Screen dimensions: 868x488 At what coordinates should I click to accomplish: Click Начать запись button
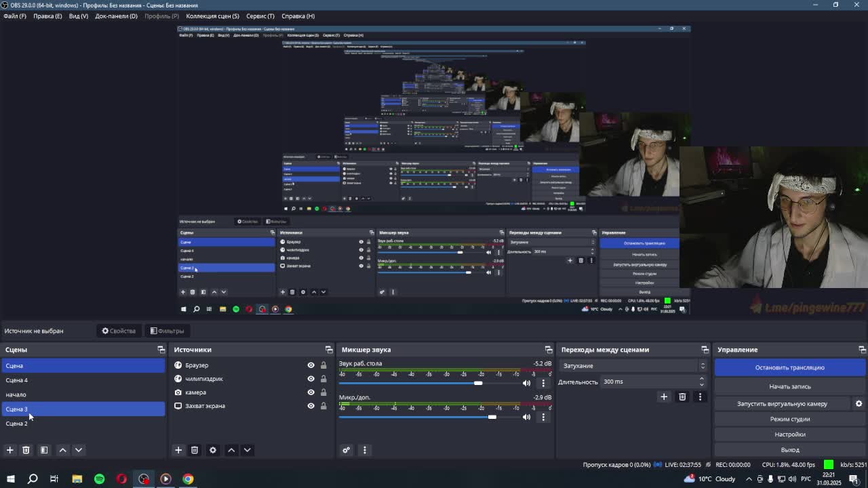(x=790, y=386)
